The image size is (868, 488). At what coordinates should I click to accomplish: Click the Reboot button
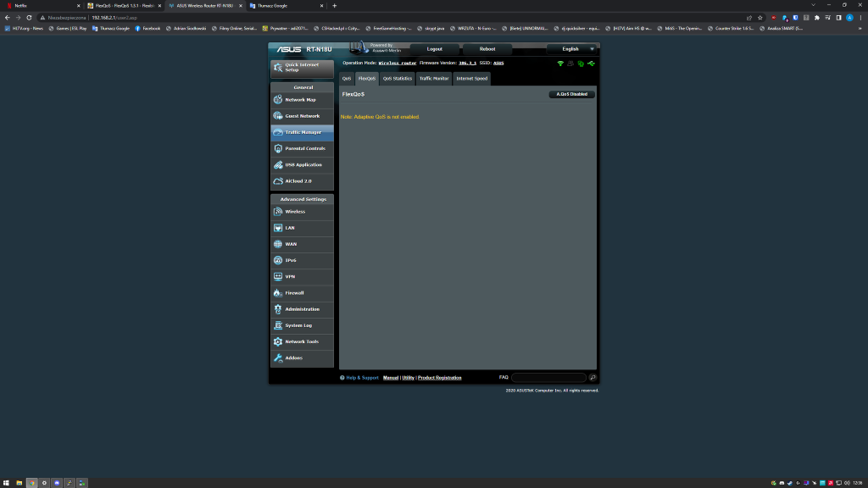tap(487, 49)
